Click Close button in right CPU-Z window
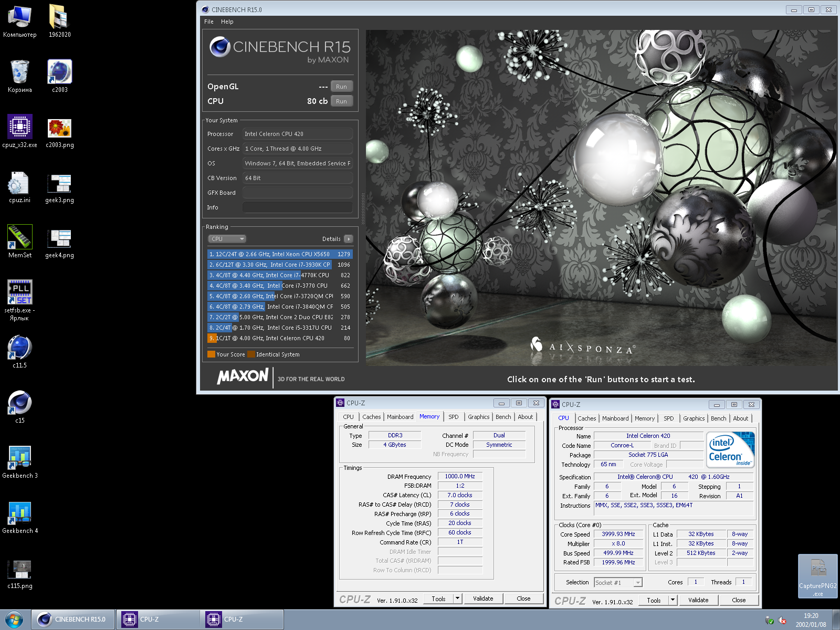 (x=739, y=600)
